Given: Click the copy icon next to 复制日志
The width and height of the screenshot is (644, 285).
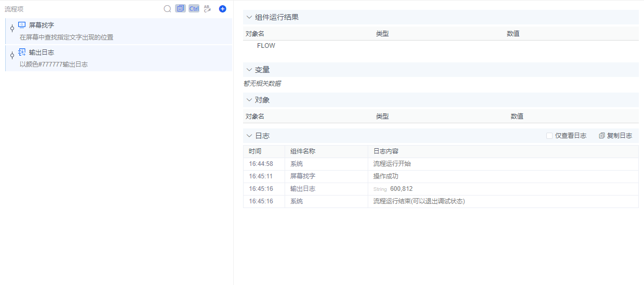Looking at the screenshot, I should tap(602, 136).
